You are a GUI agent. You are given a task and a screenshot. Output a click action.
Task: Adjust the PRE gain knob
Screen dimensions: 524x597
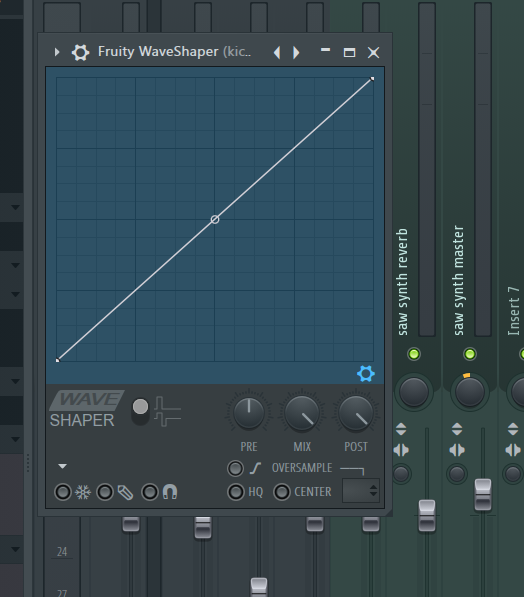(249, 413)
